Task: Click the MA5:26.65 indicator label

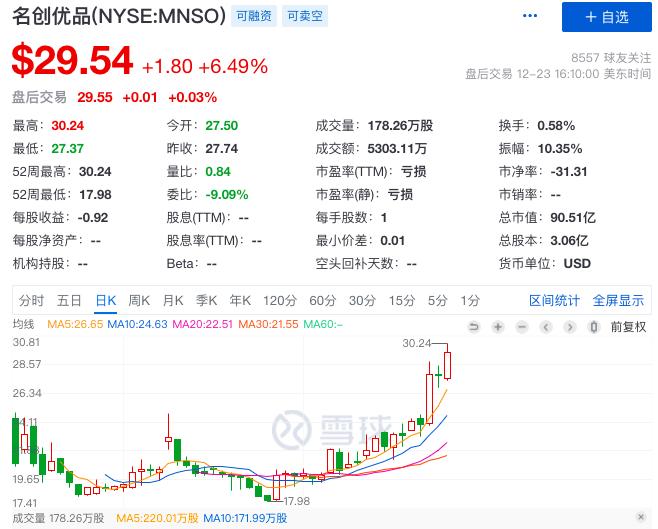Action: (x=75, y=324)
